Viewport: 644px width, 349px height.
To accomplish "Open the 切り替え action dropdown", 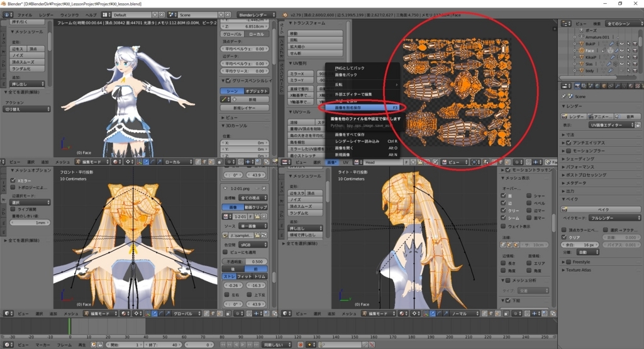I will [27, 109].
